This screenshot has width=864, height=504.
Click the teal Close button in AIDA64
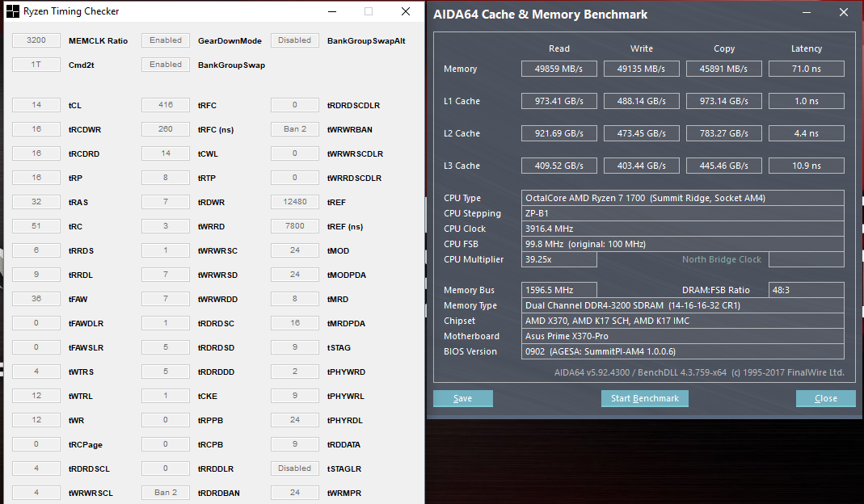(x=825, y=398)
